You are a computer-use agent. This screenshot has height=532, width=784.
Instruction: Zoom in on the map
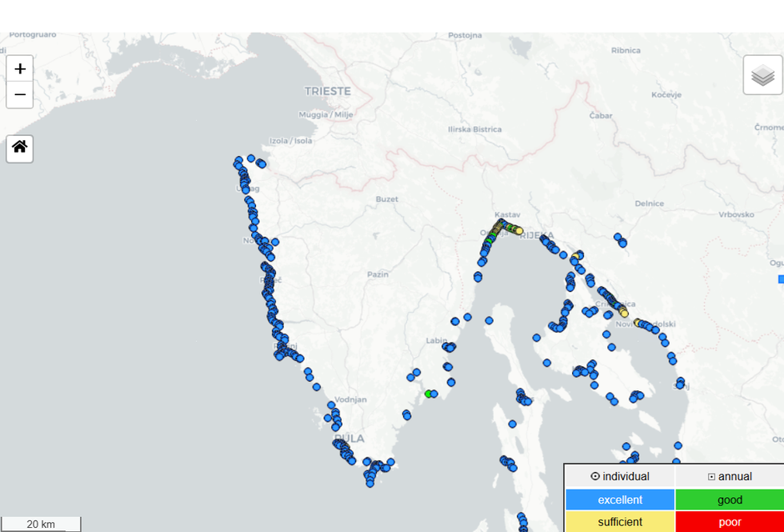pos(20,69)
